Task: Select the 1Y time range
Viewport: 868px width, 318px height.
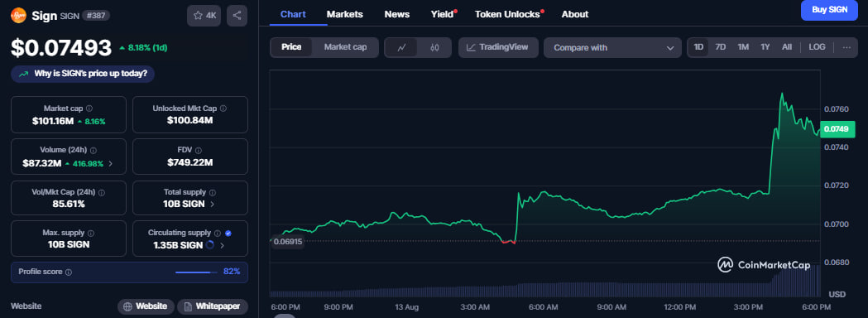Action: coord(765,47)
